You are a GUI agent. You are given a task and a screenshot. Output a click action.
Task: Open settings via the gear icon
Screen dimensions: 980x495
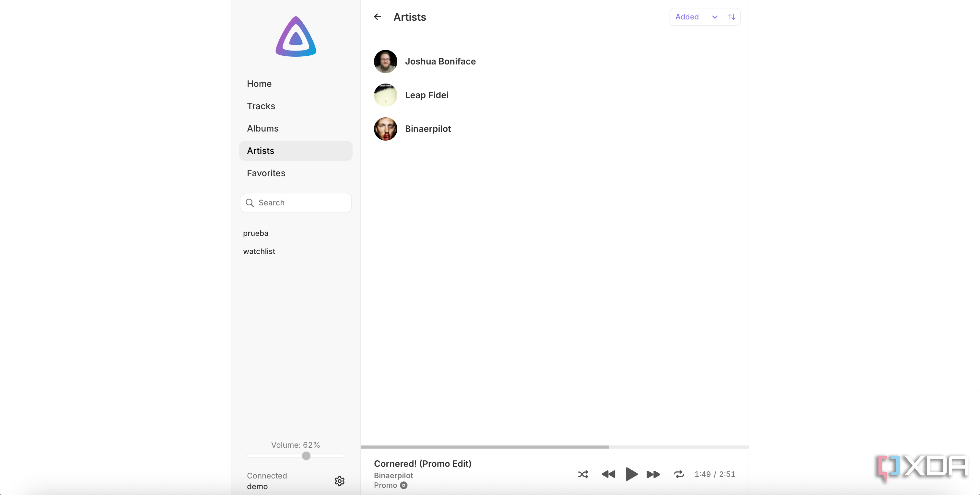339,481
